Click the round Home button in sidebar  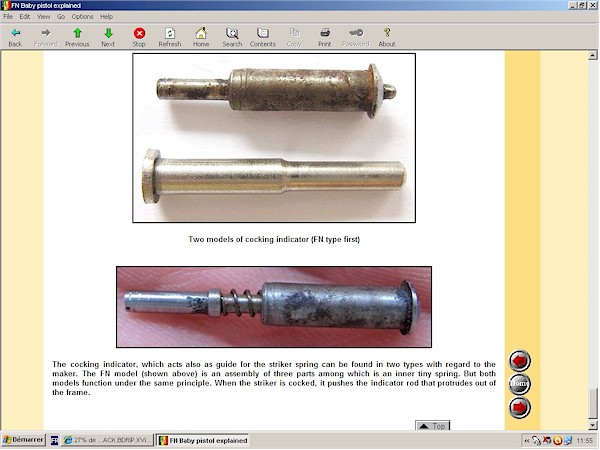pyautogui.click(x=519, y=384)
